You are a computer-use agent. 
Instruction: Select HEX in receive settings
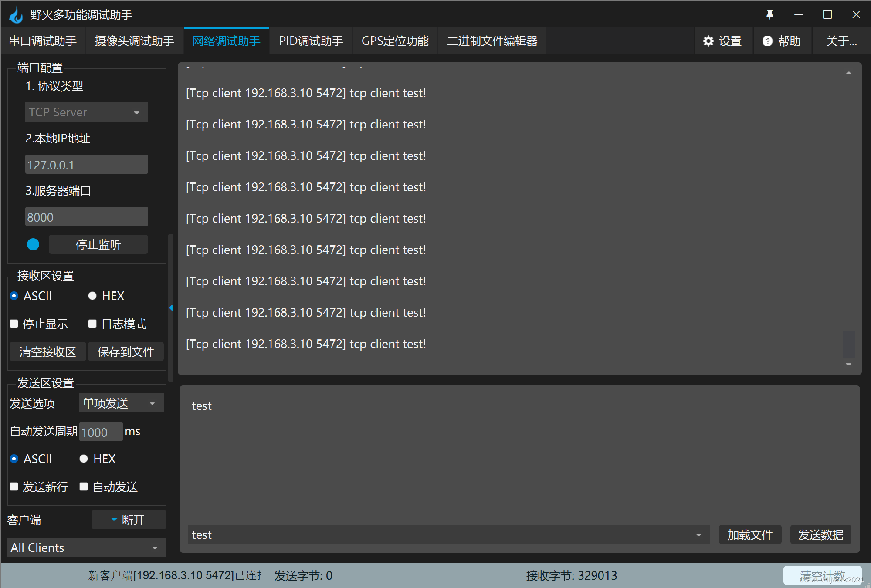tap(92, 296)
